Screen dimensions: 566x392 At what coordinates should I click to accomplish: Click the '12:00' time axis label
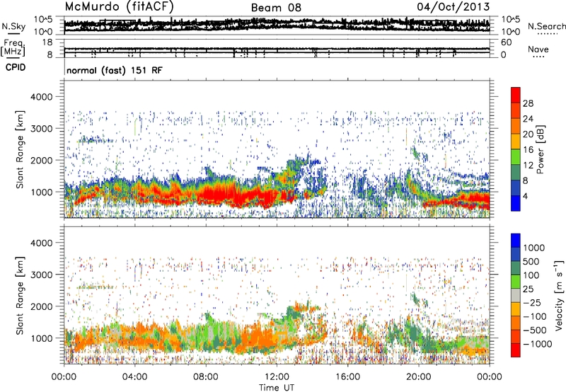click(x=277, y=377)
